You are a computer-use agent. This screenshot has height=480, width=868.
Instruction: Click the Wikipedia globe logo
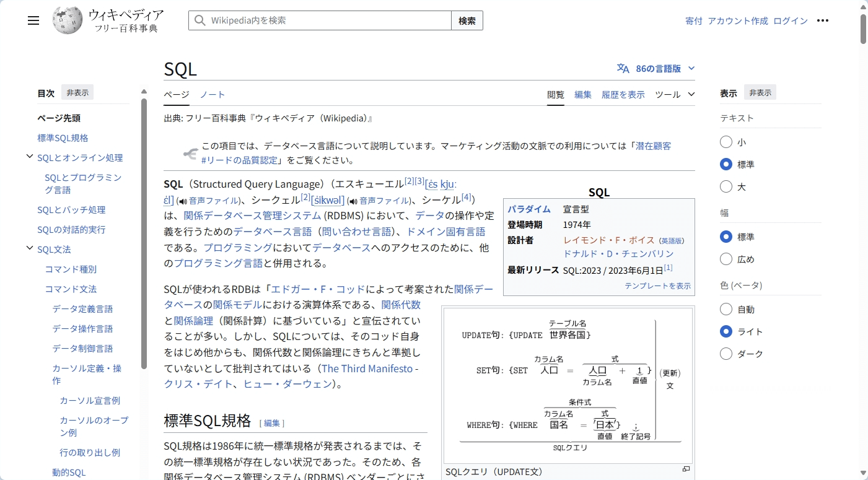68,20
